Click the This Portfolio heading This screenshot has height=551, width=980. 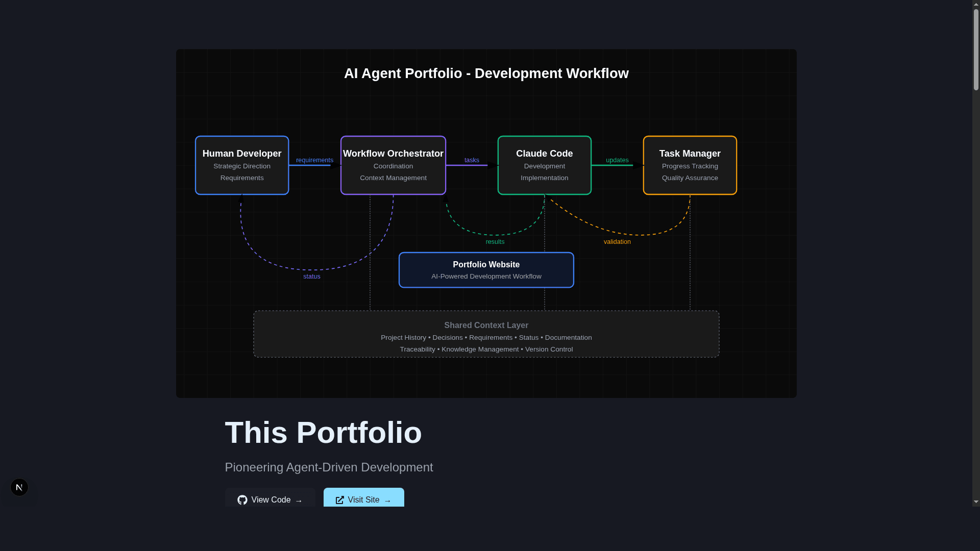[x=323, y=432]
